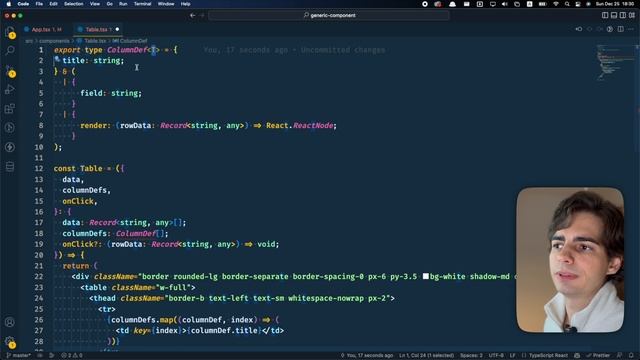Change the UTF-8 file encoding

496,356
